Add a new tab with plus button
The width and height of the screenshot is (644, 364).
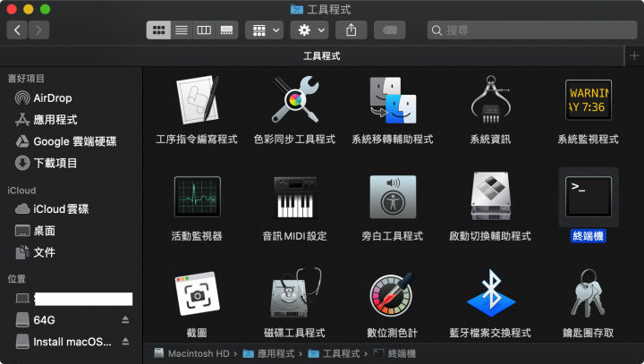tap(634, 55)
